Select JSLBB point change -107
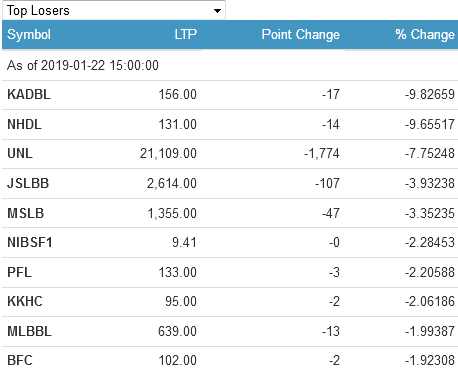This screenshot has height=370, width=458. point(327,184)
